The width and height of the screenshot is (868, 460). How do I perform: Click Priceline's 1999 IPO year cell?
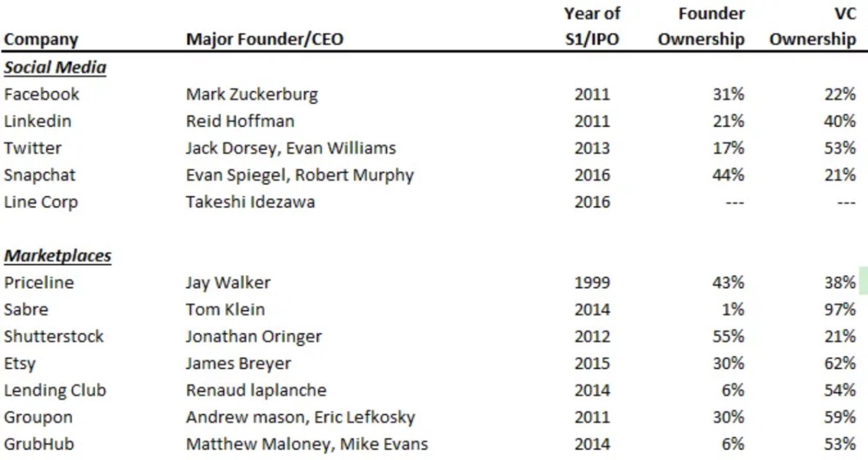(x=592, y=283)
